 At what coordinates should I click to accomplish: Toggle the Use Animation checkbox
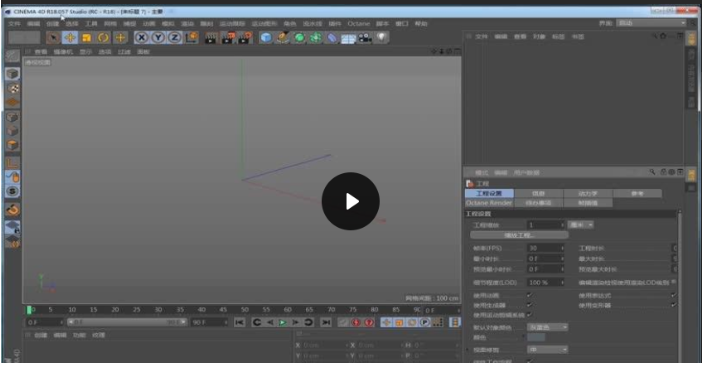click(530, 295)
